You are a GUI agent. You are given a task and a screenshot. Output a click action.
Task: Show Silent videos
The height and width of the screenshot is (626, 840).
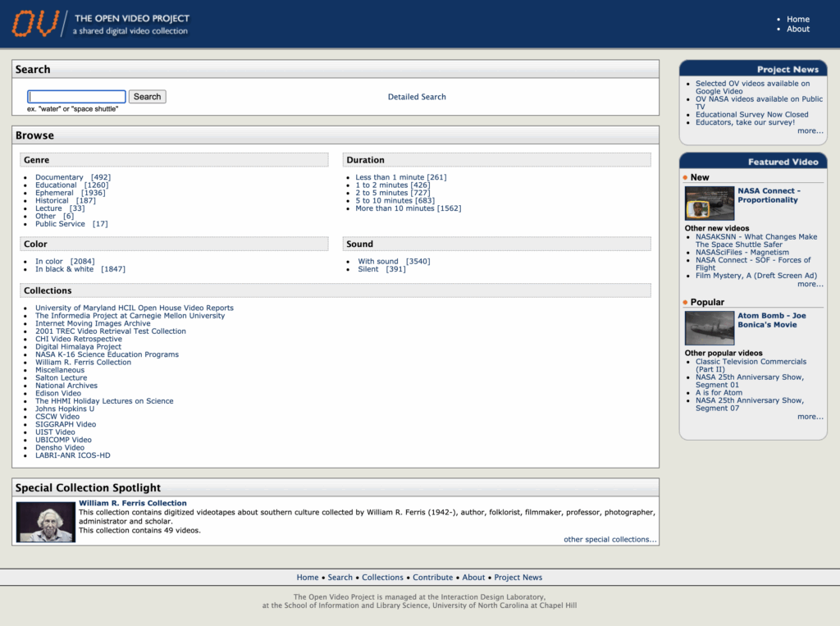(368, 269)
